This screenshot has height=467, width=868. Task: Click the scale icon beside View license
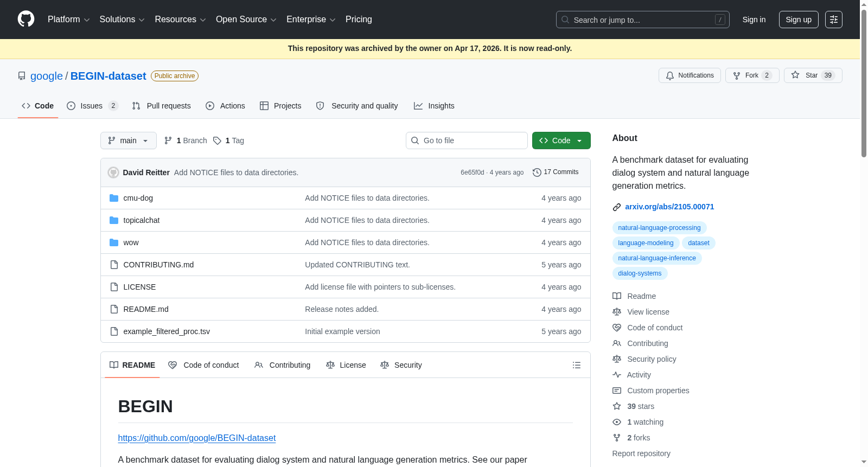tap(617, 312)
